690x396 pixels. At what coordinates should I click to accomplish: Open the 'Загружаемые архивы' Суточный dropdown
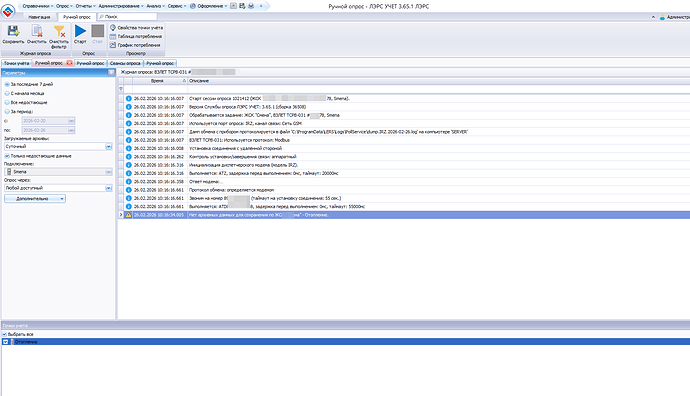[x=108, y=147]
